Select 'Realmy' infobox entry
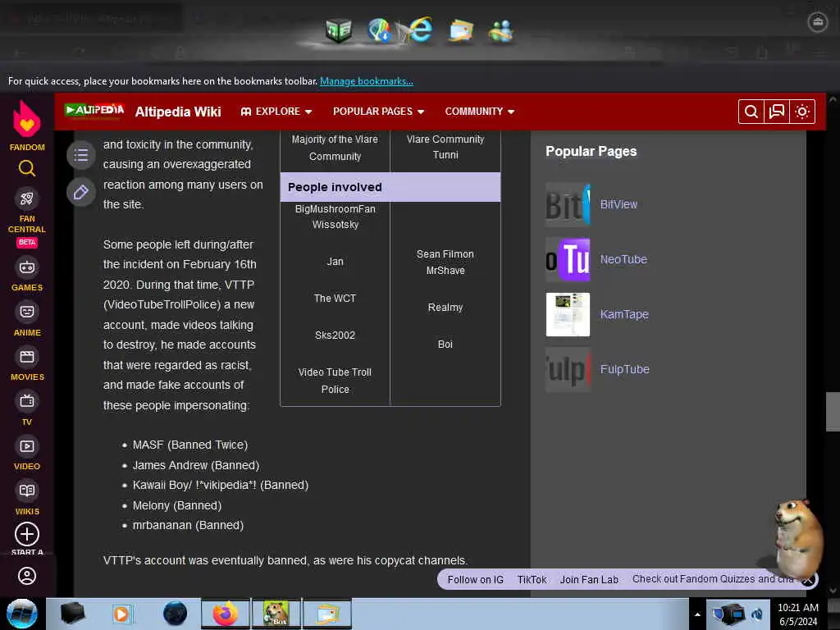This screenshot has height=630, width=840. pyautogui.click(x=445, y=308)
